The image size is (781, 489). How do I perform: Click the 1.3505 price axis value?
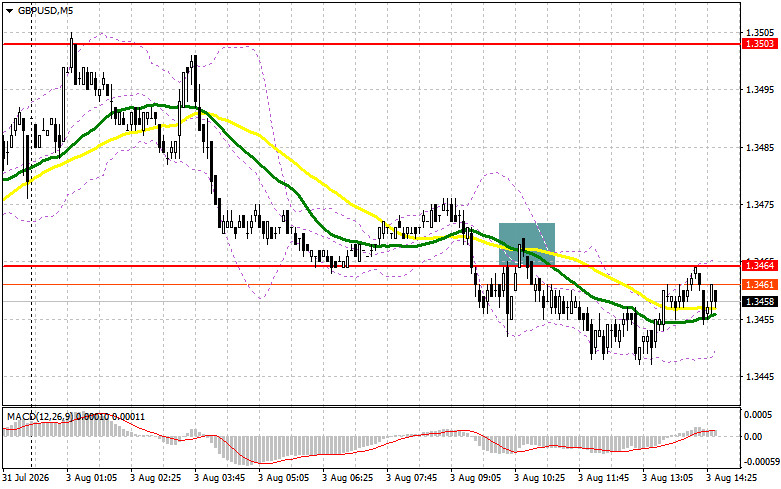coord(761,32)
